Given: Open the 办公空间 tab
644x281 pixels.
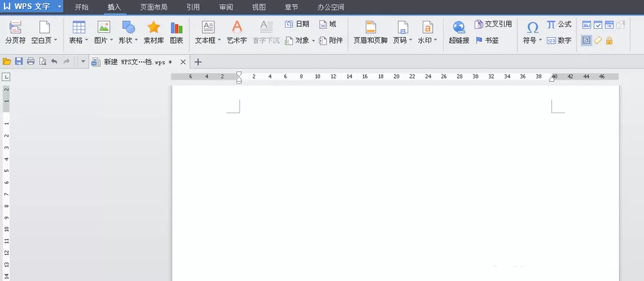Looking at the screenshot, I should 330,7.
